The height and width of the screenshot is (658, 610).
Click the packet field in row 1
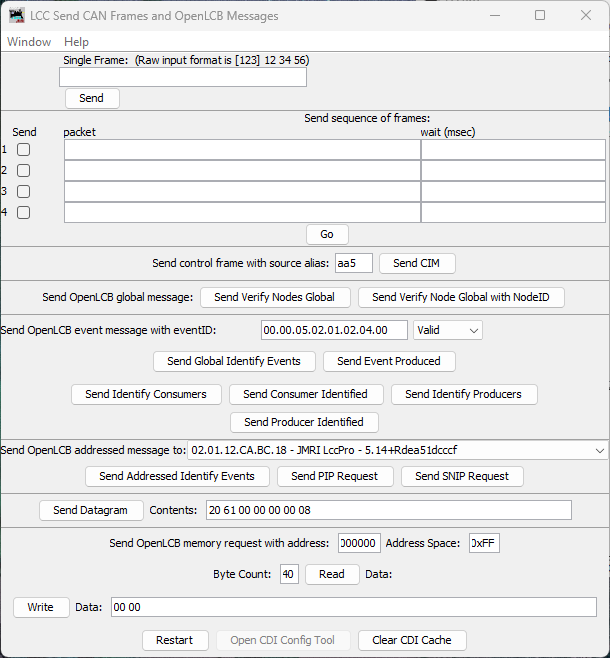click(242, 150)
